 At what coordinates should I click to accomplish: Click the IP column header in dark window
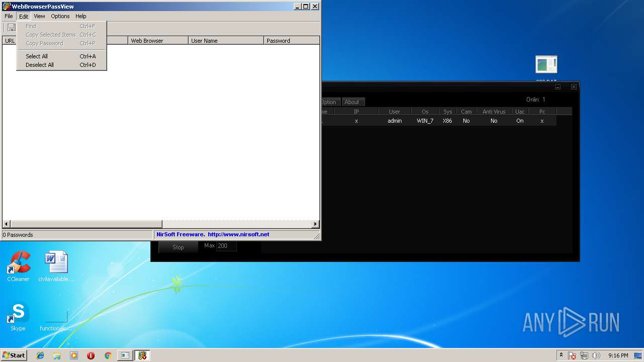356,112
